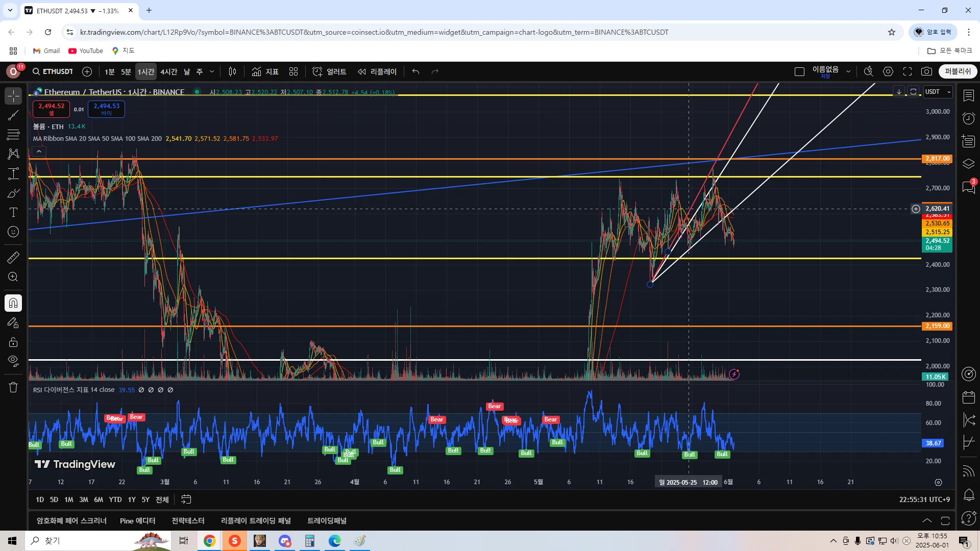Open Chrome from the Windows taskbar
Screen dimensions: 980x551
(x=209, y=541)
